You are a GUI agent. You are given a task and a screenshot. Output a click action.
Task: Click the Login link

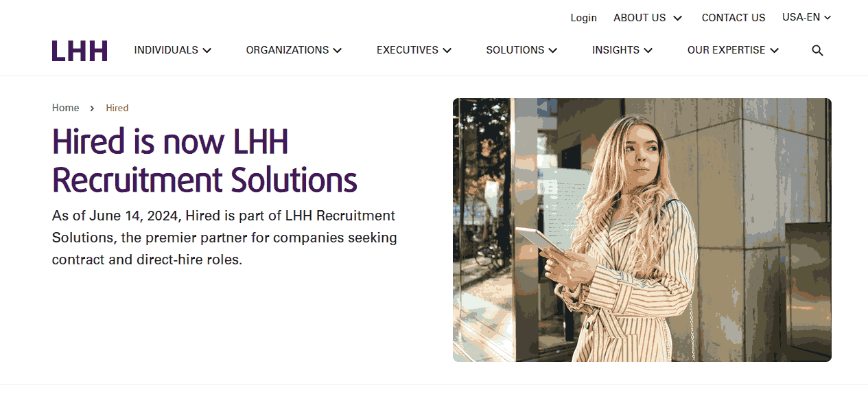[x=583, y=18]
